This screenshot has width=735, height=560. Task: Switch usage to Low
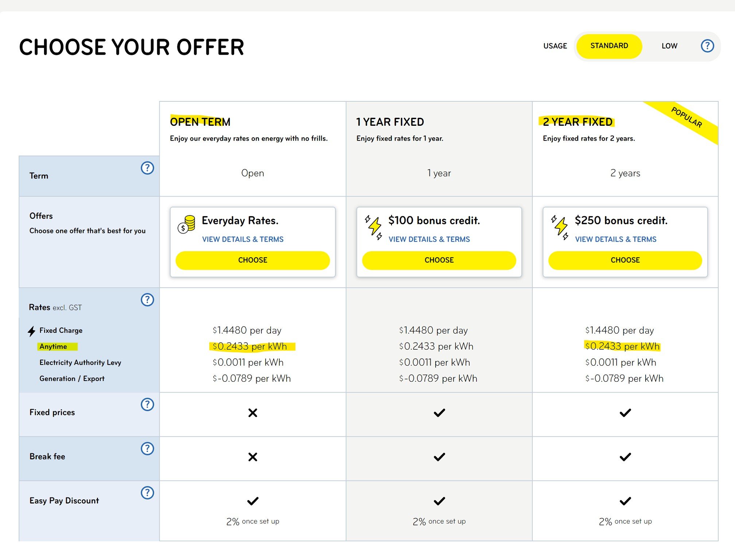669,46
